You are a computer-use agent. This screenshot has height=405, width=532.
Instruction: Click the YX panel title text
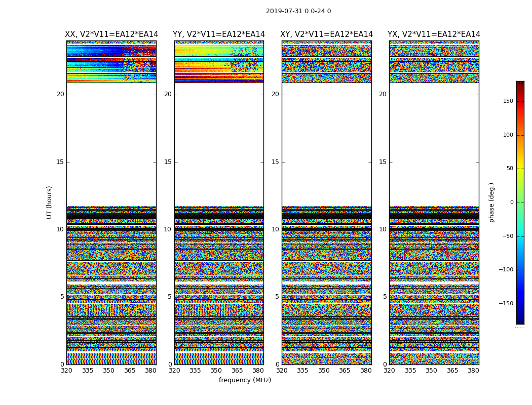point(434,34)
